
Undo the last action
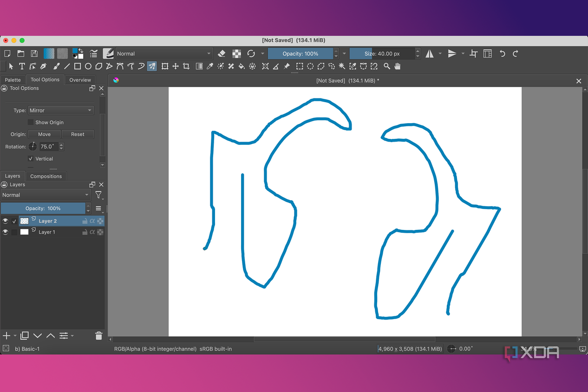[502, 54]
